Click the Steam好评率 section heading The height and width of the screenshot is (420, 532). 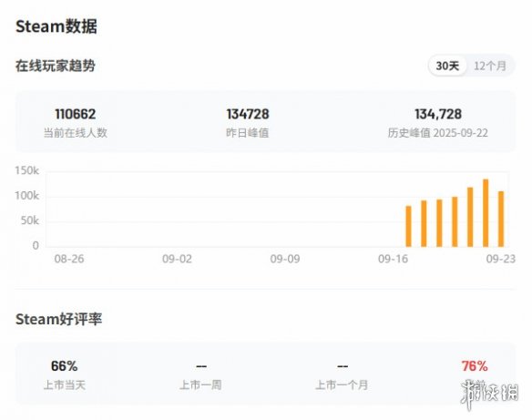pos(58,319)
